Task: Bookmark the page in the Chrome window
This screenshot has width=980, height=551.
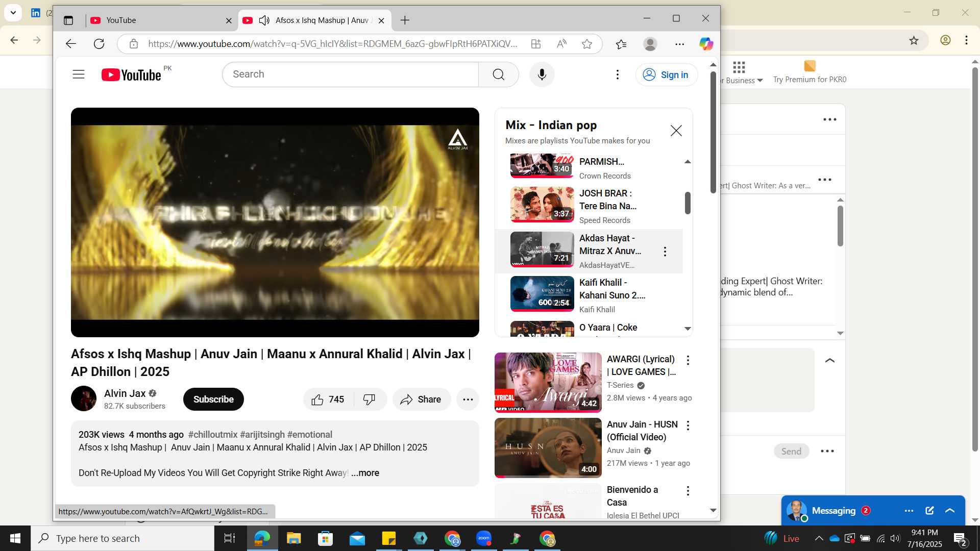Action: 914,40
